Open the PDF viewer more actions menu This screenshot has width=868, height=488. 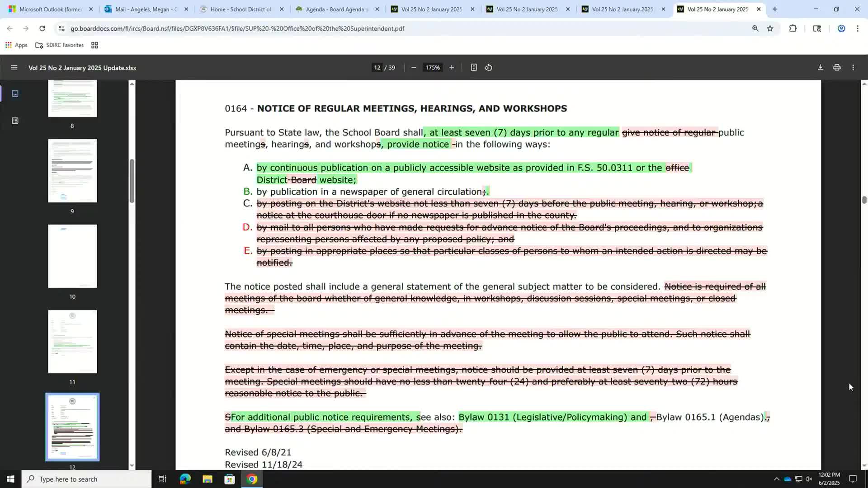pos(853,68)
